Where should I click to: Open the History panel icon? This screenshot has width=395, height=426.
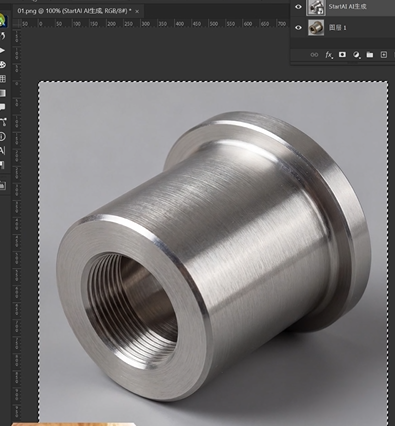click(3, 36)
